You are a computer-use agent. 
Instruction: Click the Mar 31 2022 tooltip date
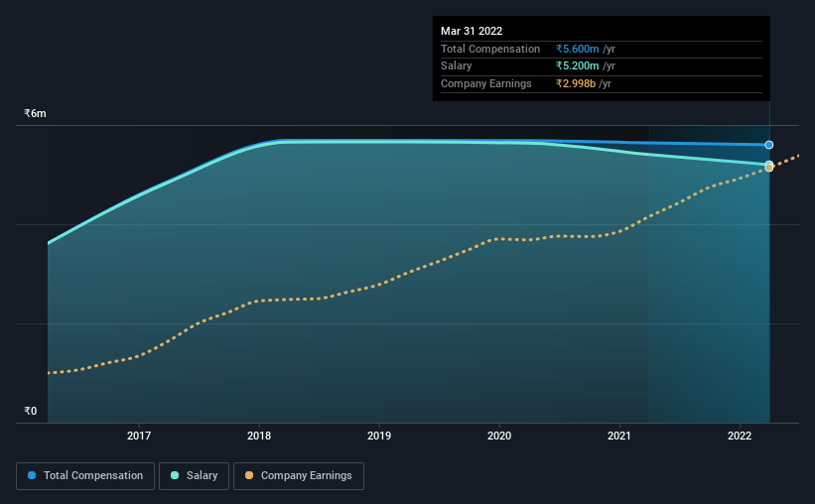[472, 31]
